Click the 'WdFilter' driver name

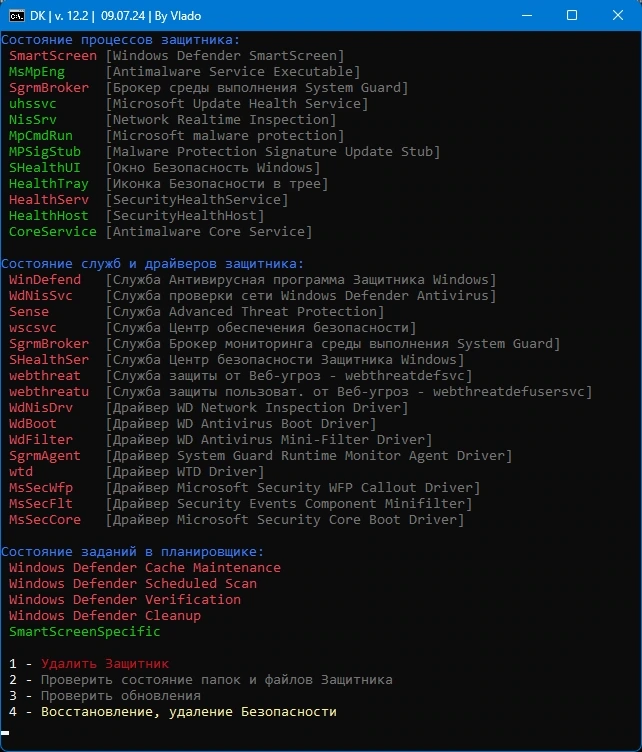(x=41, y=439)
